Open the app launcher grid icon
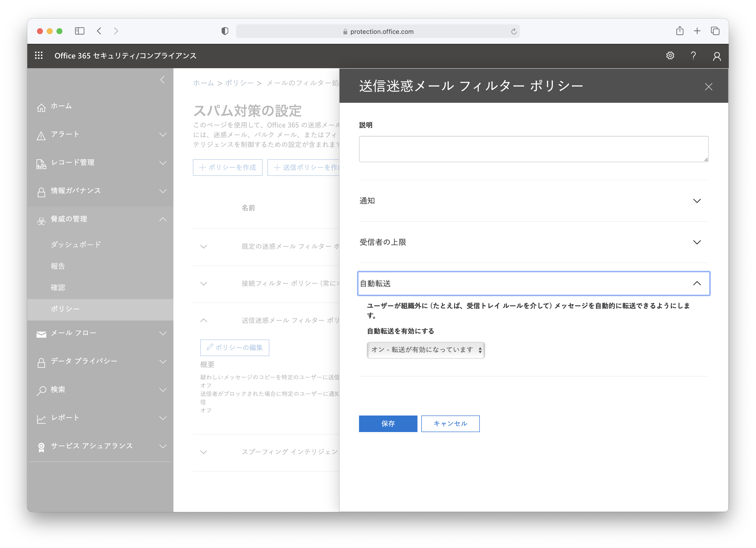 pos(39,56)
